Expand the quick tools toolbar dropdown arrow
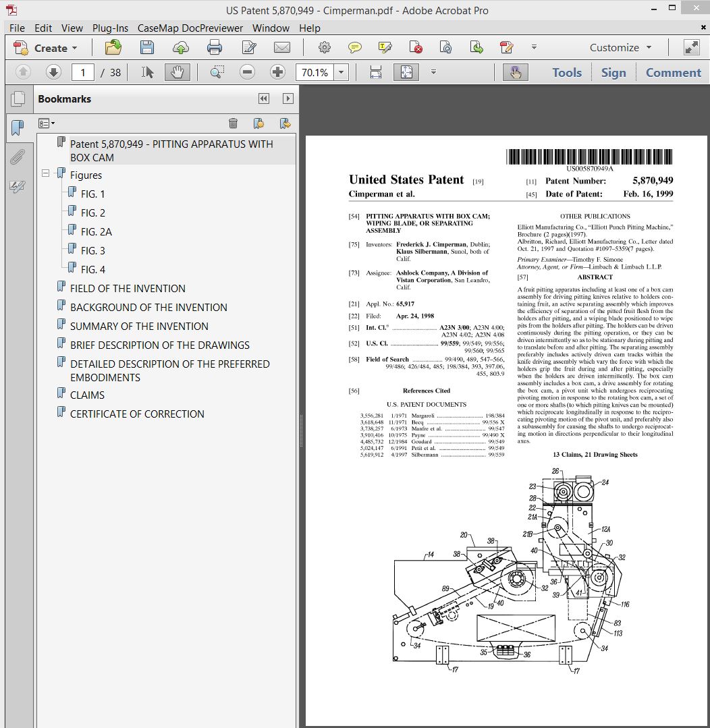Image resolution: width=710 pixels, height=728 pixels. tap(534, 47)
